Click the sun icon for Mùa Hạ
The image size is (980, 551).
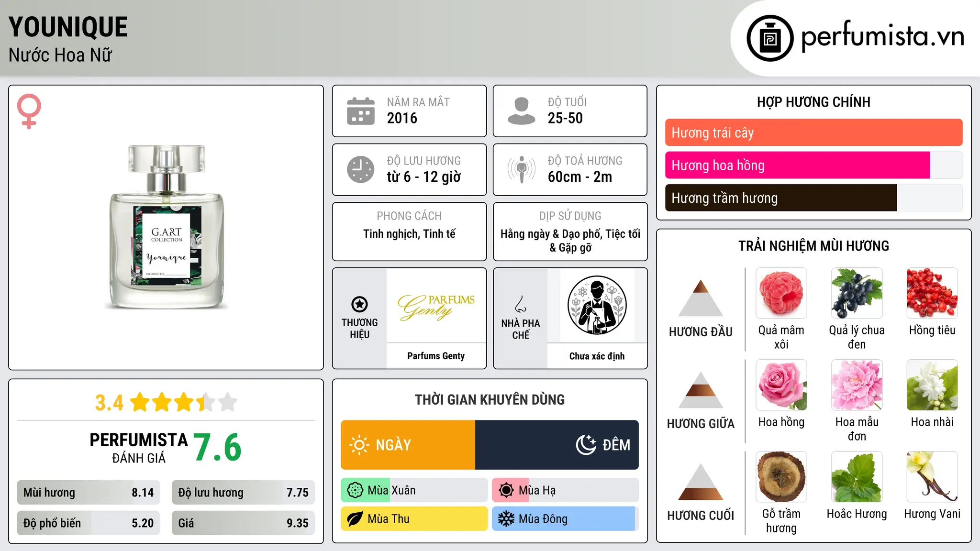[x=506, y=490]
